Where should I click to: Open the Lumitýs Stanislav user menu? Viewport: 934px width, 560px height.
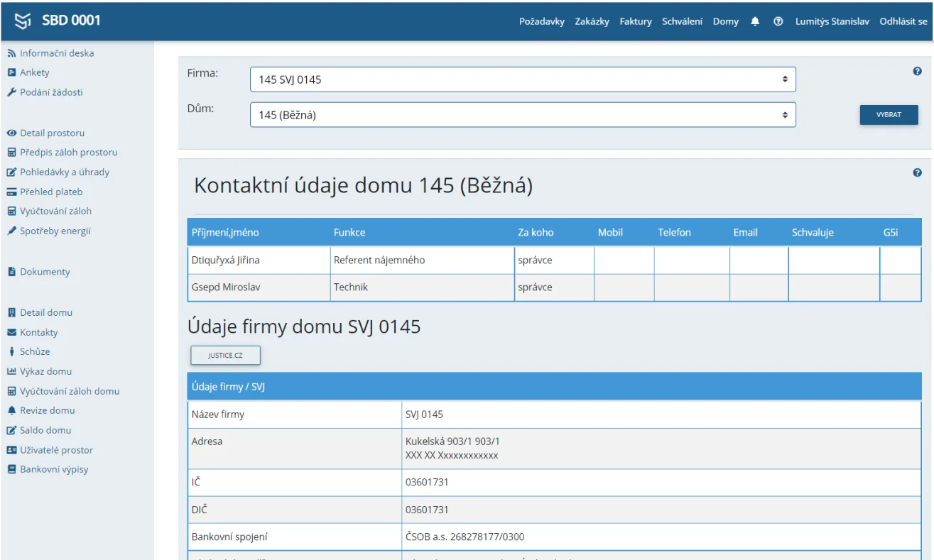[x=832, y=22]
